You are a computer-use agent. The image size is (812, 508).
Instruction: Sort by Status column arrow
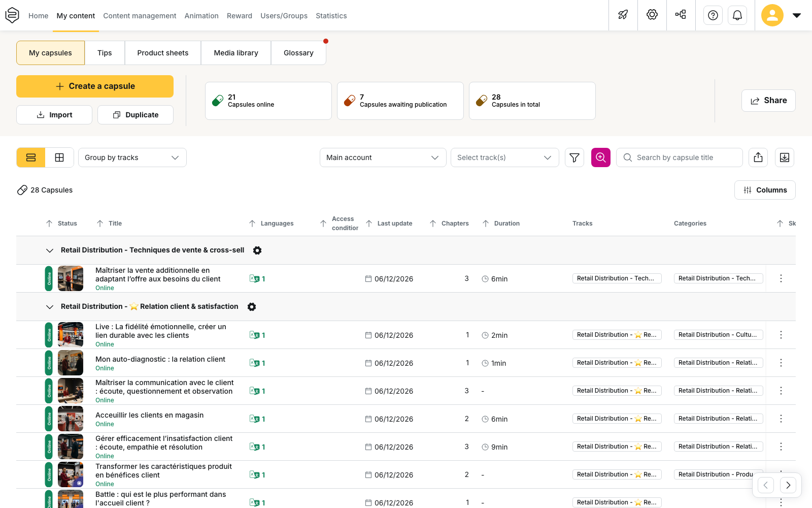(49, 224)
